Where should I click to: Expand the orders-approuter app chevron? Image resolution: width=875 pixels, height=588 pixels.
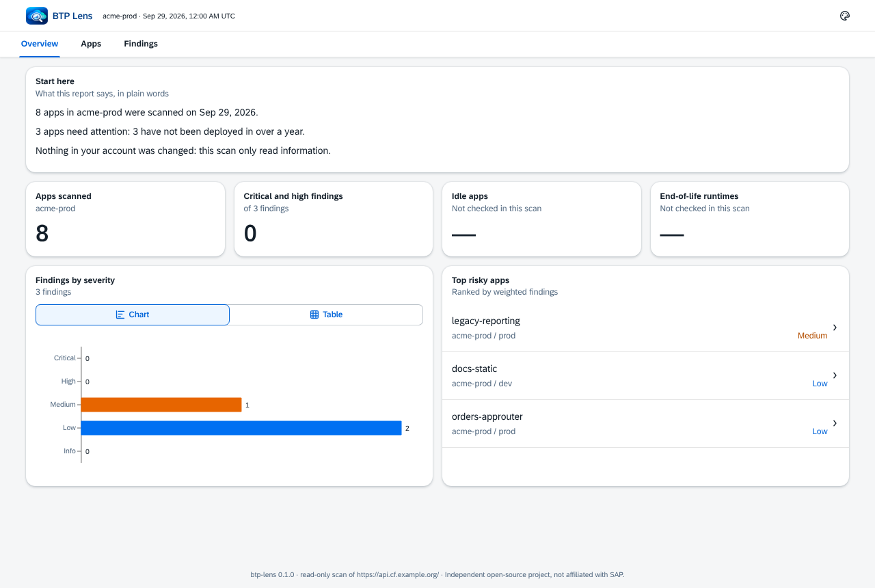835,423
